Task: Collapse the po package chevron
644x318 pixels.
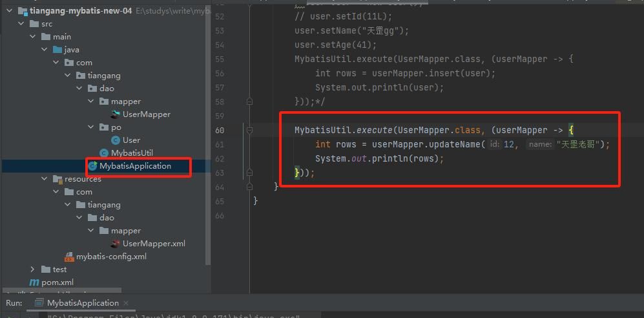Action: point(91,127)
